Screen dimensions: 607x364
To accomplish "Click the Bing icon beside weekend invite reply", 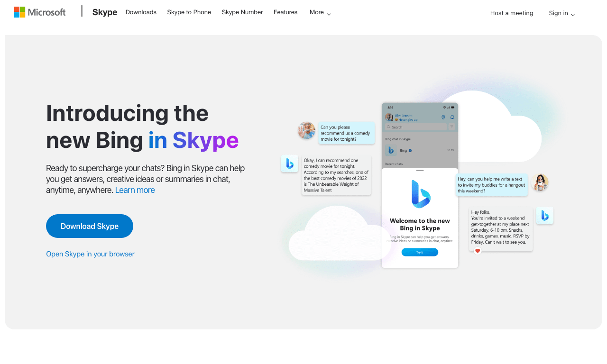I will pyautogui.click(x=545, y=216).
